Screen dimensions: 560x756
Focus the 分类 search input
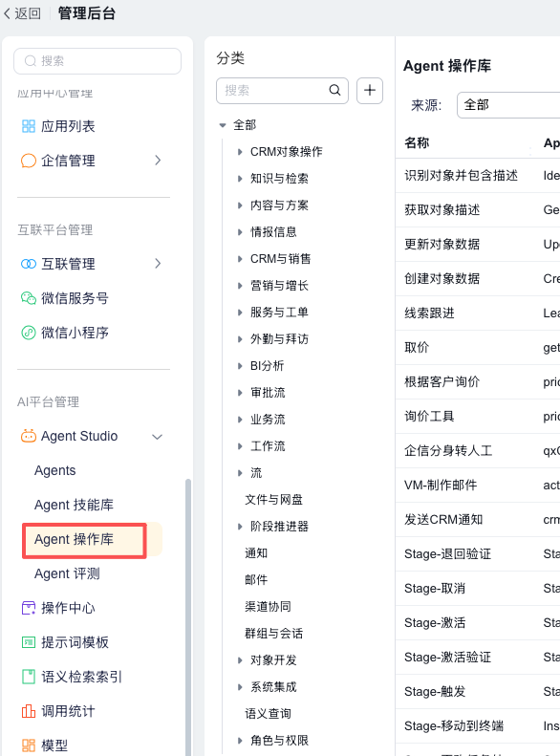click(282, 90)
